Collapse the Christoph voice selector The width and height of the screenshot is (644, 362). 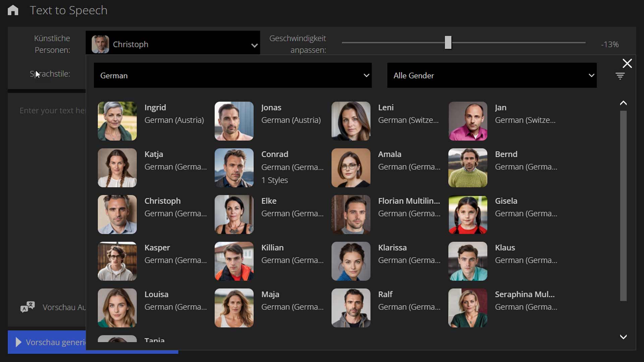pyautogui.click(x=254, y=45)
